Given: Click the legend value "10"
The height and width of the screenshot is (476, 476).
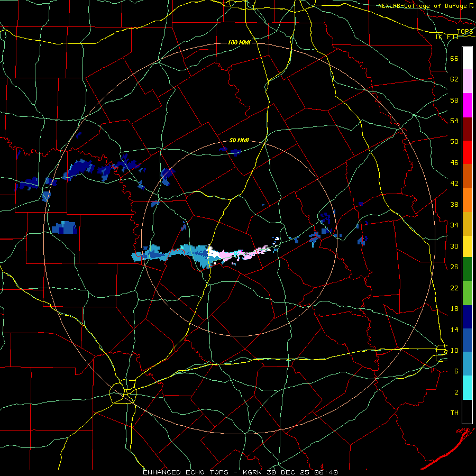Looking at the screenshot, I should point(454,350).
